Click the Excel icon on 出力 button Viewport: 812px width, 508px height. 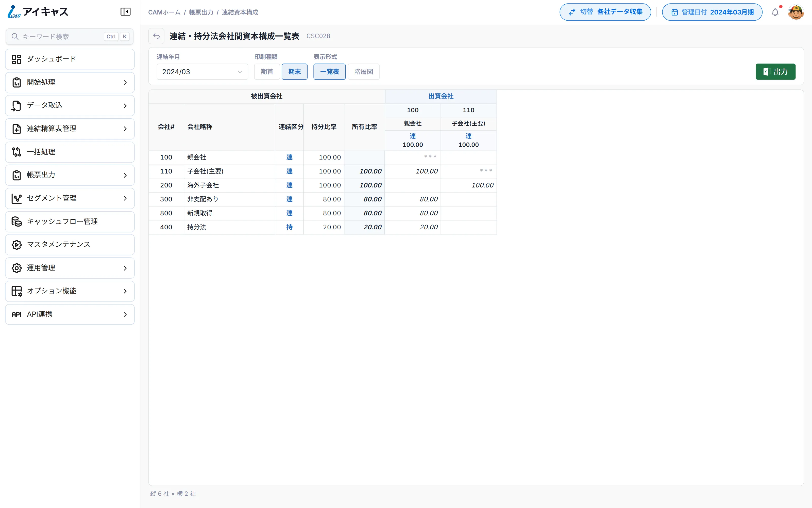[766, 72]
